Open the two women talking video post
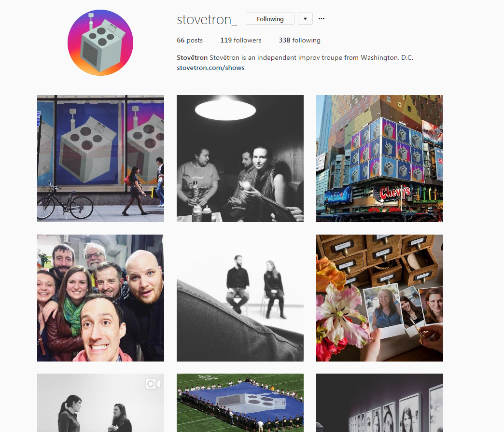Image resolution: width=504 pixels, height=432 pixels. [100, 403]
